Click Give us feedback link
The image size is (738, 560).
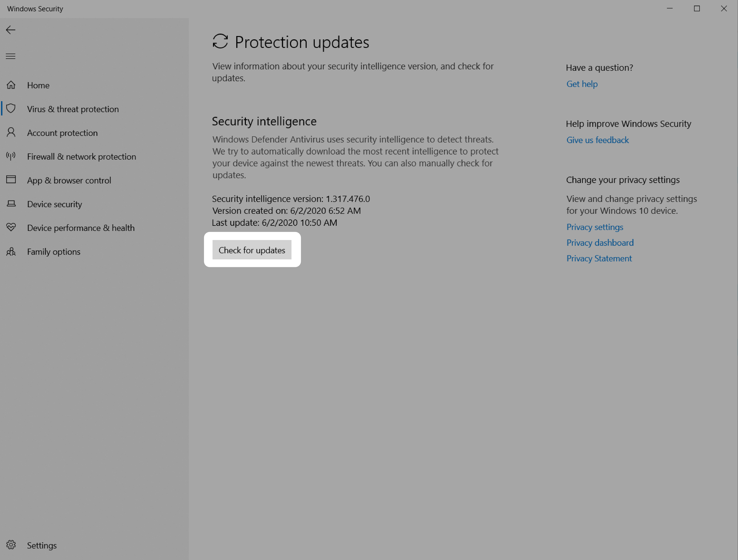tap(597, 139)
